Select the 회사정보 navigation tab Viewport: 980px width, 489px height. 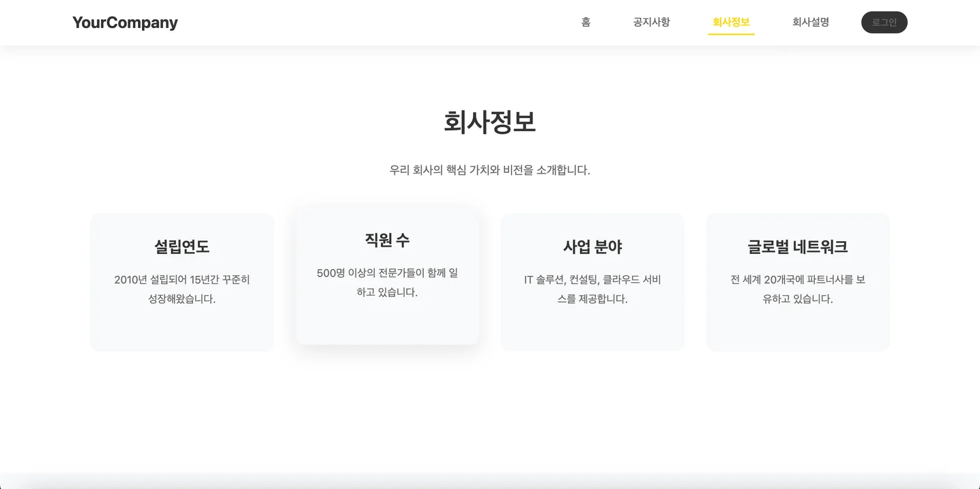[731, 22]
